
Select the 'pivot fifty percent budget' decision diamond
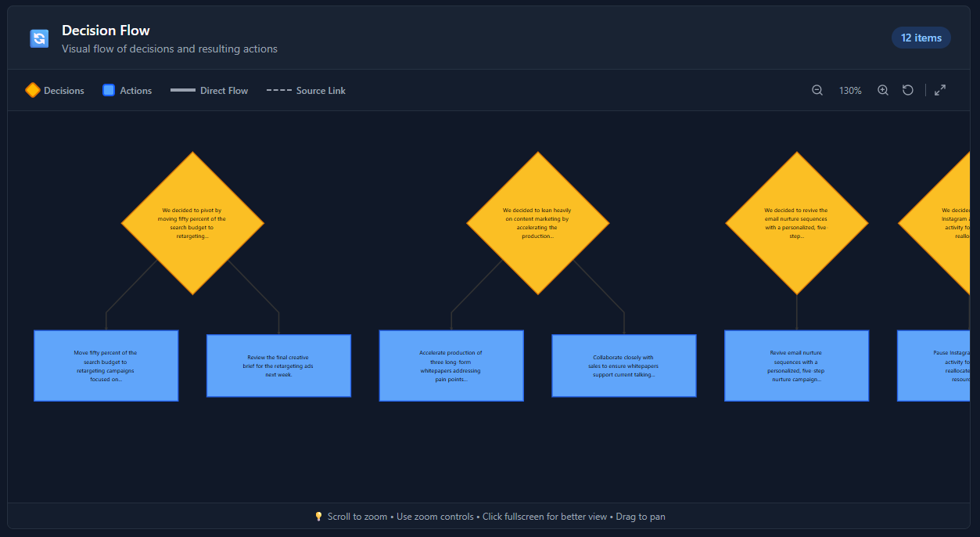tap(193, 222)
